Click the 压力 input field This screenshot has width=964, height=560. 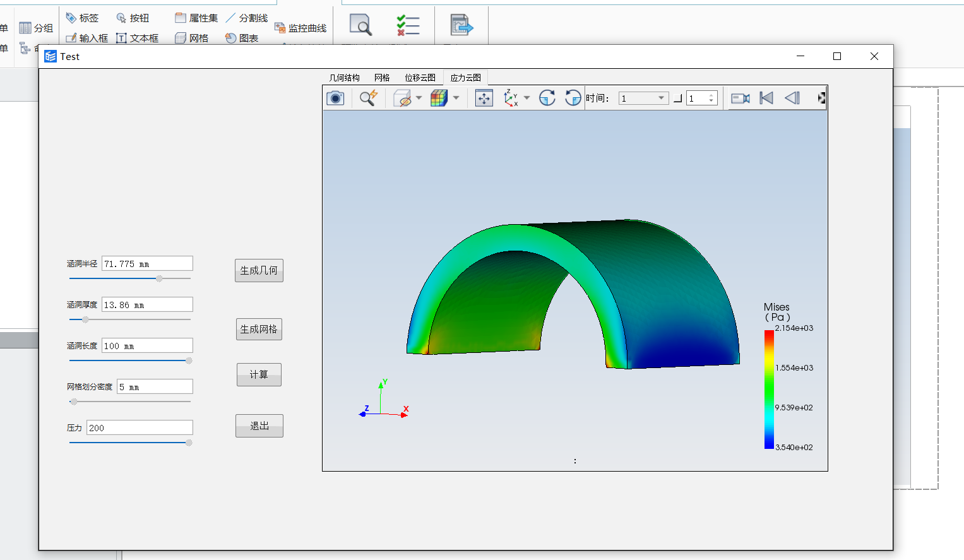(x=140, y=428)
